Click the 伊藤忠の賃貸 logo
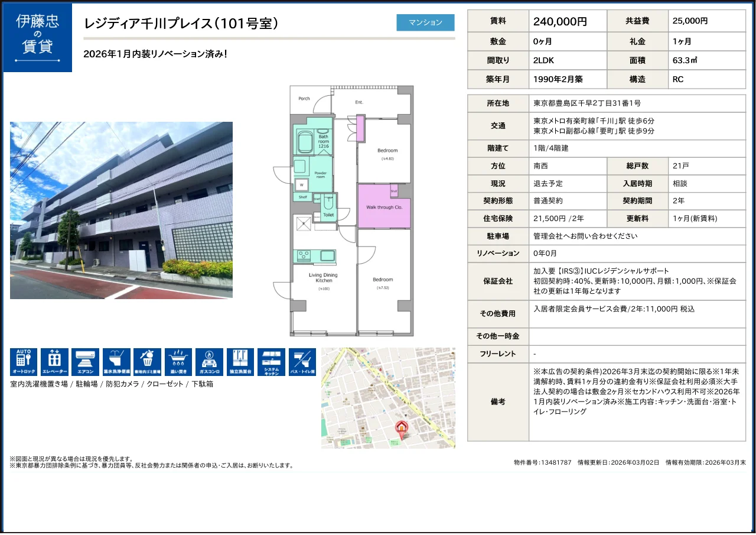This screenshot has width=756, height=535. (x=37, y=37)
